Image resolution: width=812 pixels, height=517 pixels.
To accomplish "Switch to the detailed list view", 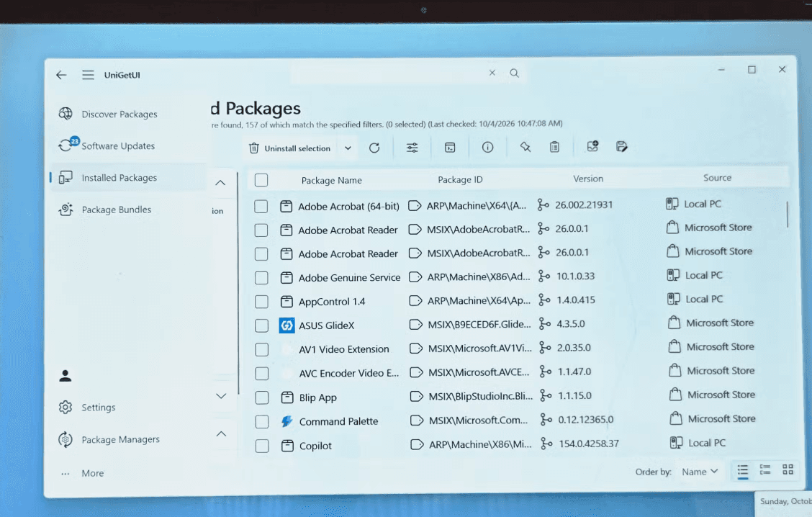I will 765,470.
